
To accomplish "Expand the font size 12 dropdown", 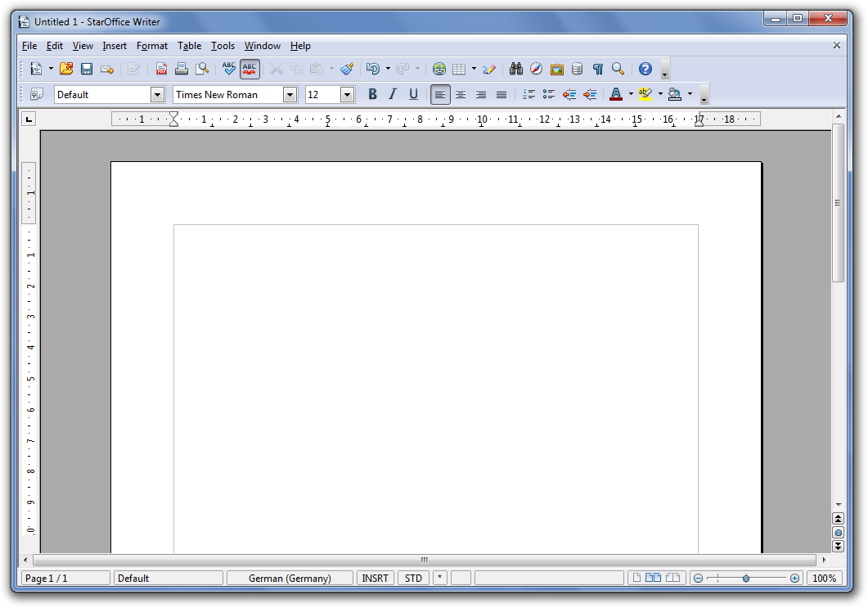I will [347, 95].
